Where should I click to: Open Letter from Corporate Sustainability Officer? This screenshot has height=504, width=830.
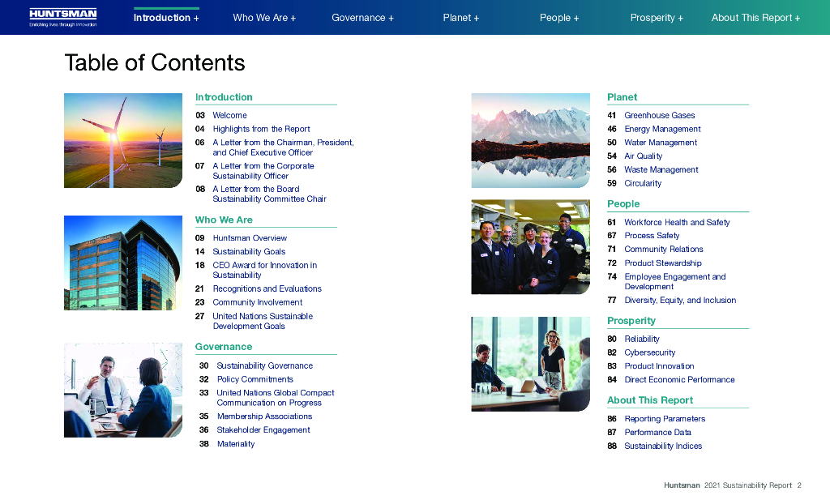263,171
